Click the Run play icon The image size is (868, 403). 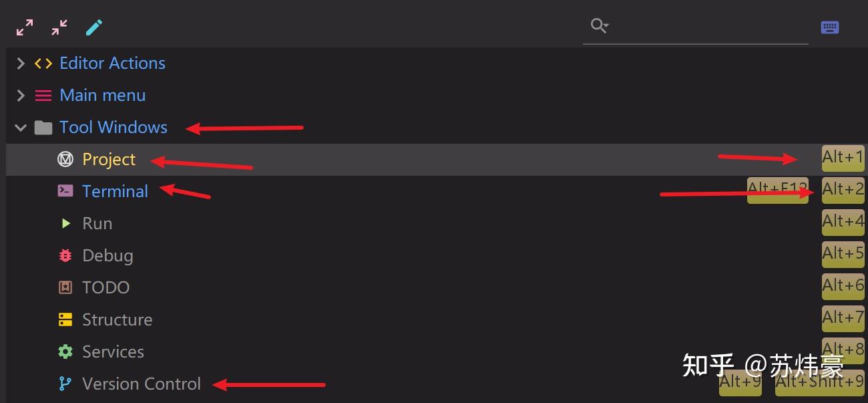click(x=65, y=223)
